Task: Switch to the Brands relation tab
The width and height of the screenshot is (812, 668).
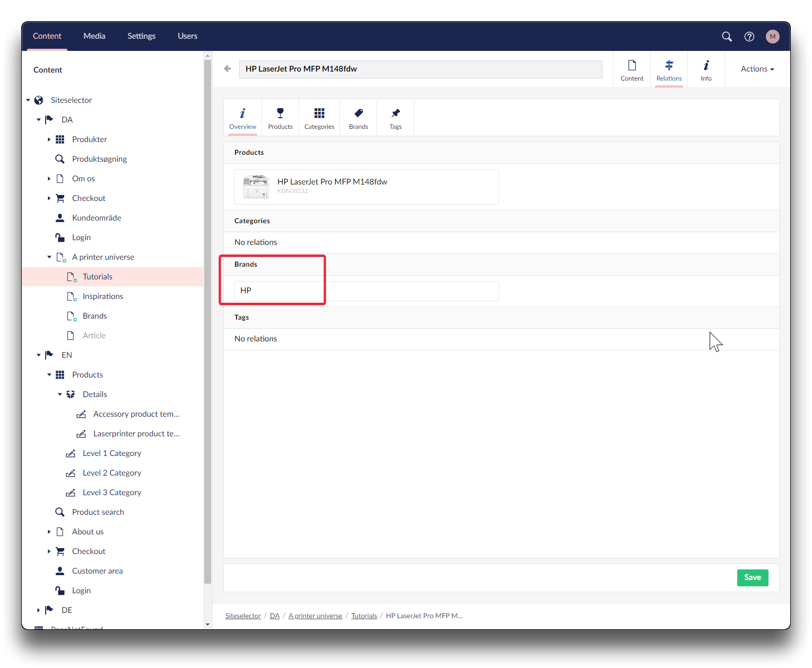Action: pyautogui.click(x=359, y=118)
